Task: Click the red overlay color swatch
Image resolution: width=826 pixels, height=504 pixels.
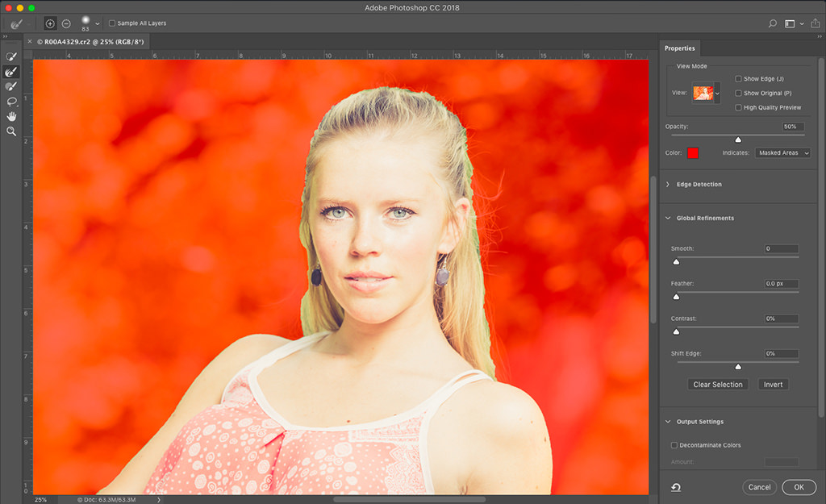Action: point(693,152)
